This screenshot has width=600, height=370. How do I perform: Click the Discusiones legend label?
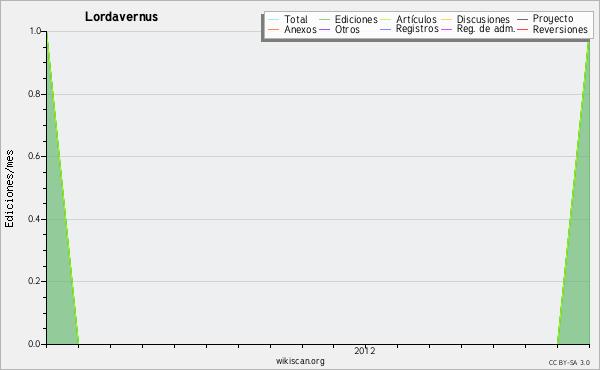(483, 19)
